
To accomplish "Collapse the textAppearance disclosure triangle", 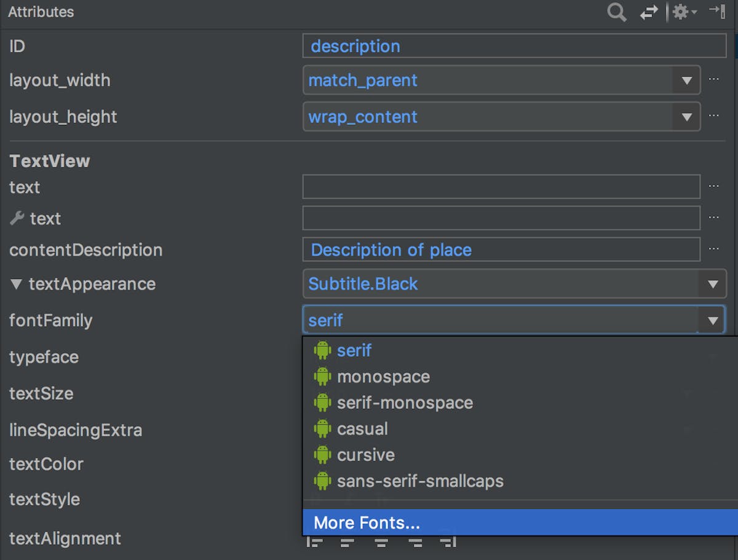I will 17,284.
